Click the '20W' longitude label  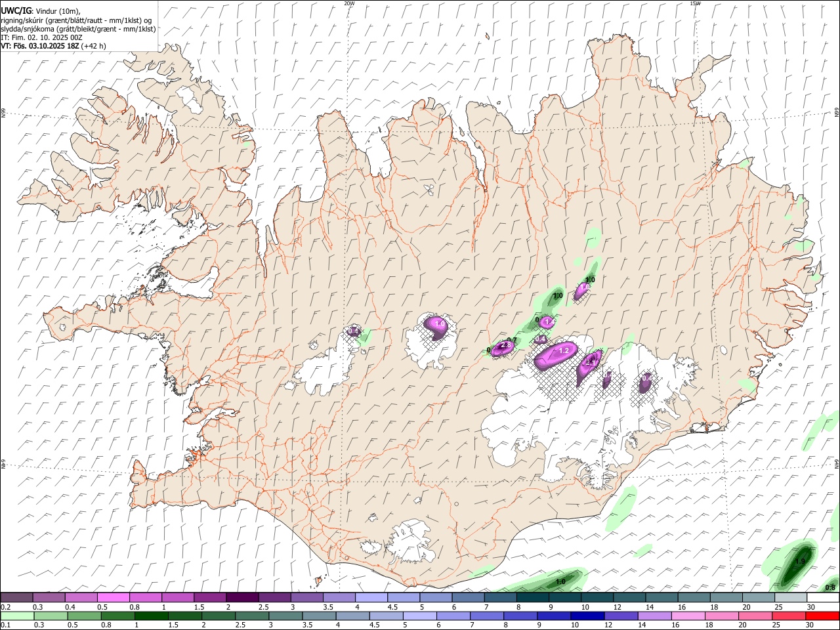click(349, 3)
